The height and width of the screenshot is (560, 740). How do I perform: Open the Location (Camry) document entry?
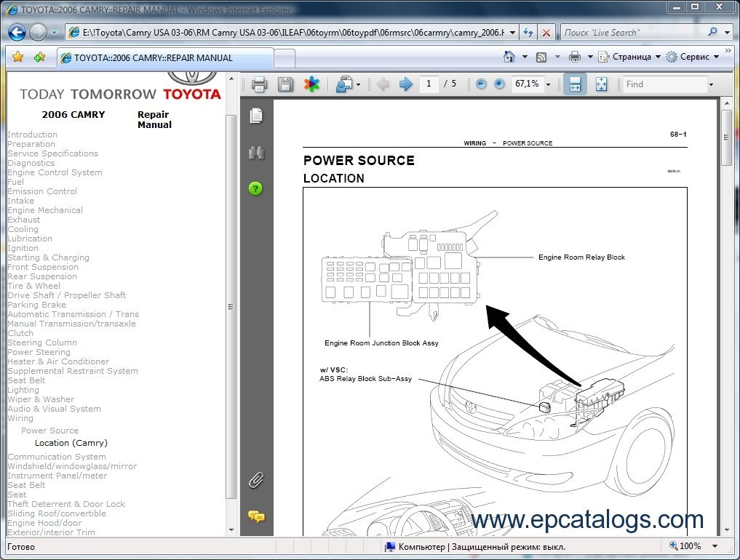[x=71, y=442]
